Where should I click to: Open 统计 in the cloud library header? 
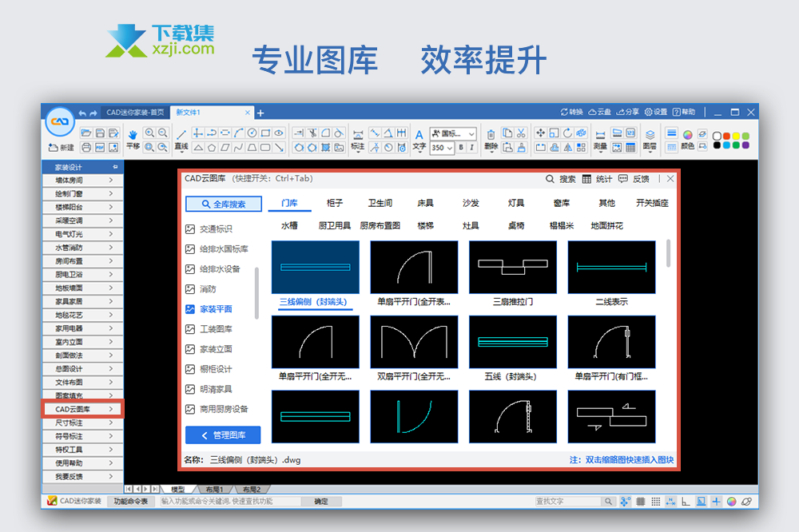click(x=597, y=179)
